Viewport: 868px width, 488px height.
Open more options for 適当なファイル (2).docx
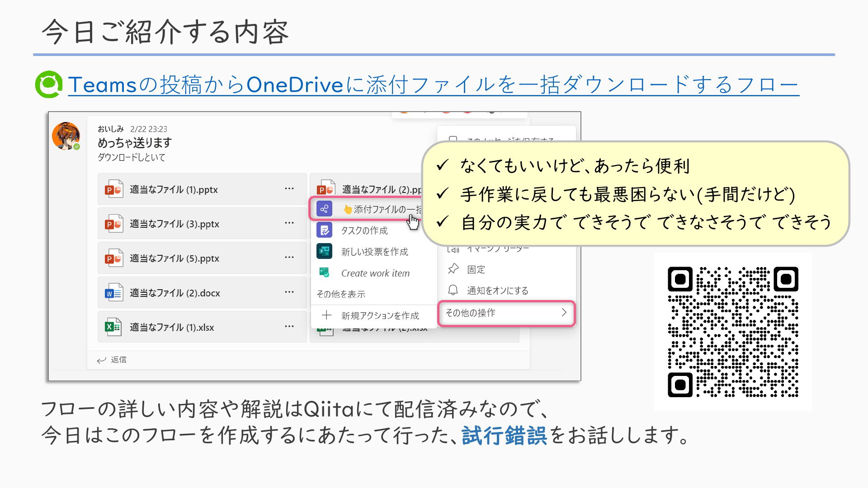(x=289, y=292)
